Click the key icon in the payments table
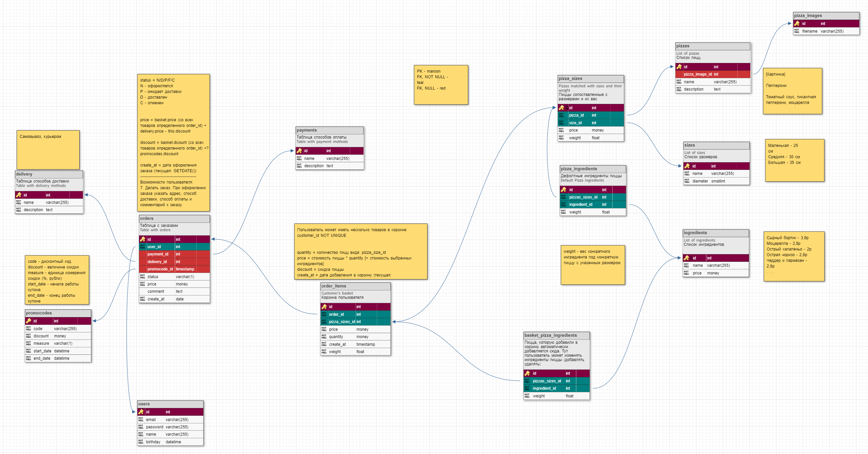Screen dimensions: 868x454 tap(300, 151)
